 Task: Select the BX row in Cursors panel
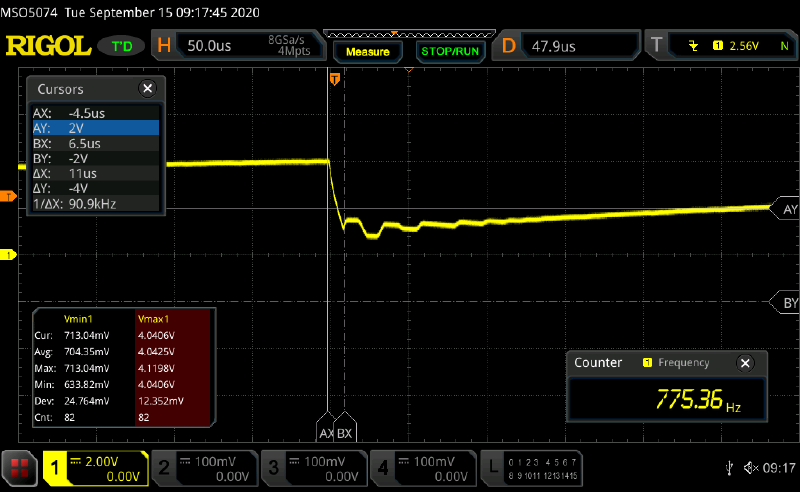(x=96, y=143)
